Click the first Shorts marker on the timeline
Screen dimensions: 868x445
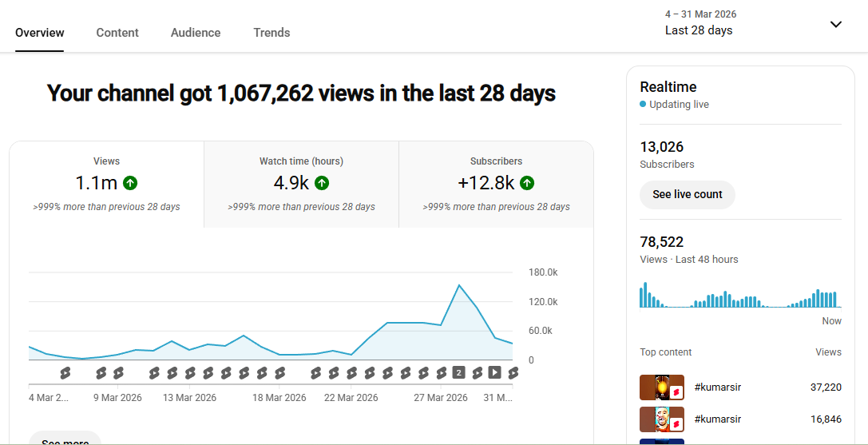[65, 372]
